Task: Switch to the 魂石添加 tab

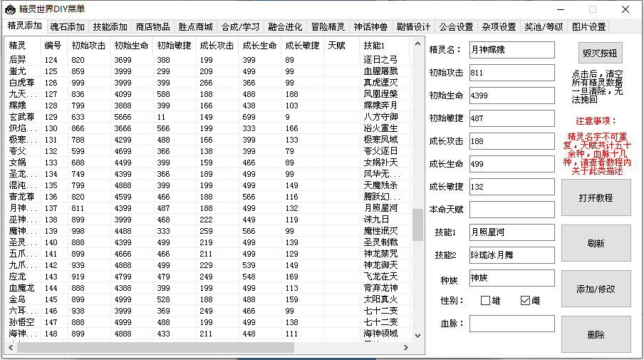Action: [68, 27]
